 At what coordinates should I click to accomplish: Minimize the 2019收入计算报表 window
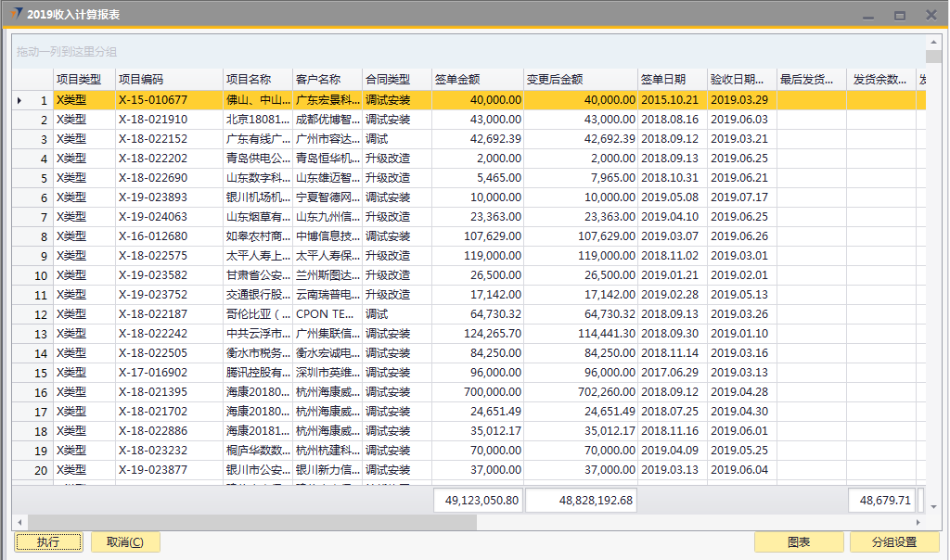[x=868, y=16]
